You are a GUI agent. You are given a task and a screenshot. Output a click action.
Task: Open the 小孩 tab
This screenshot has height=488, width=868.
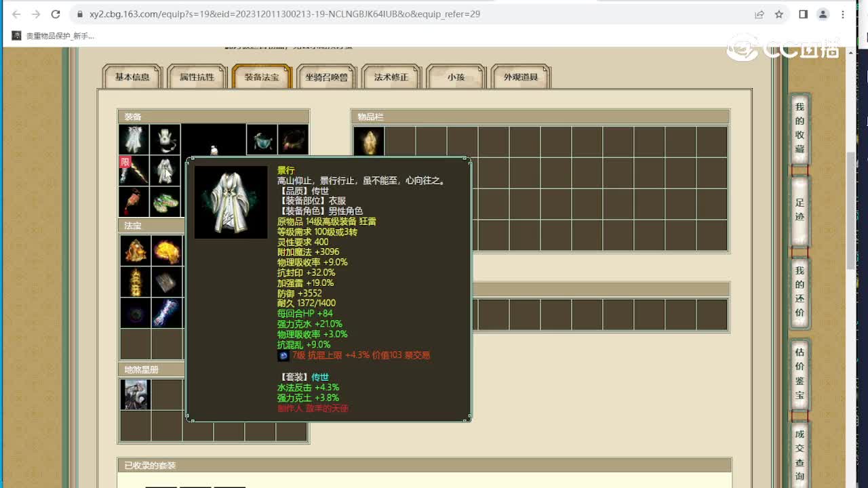click(x=456, y=77)
